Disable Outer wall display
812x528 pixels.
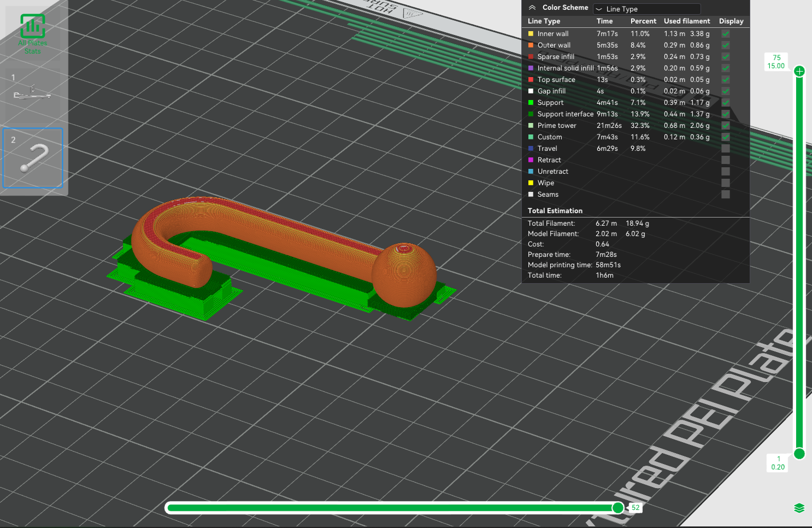(725, 45)
